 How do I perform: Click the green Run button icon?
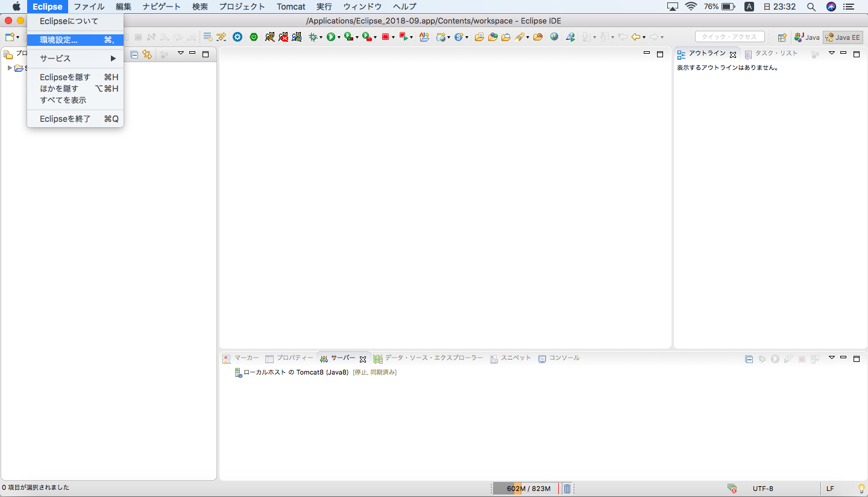(331, 37)
